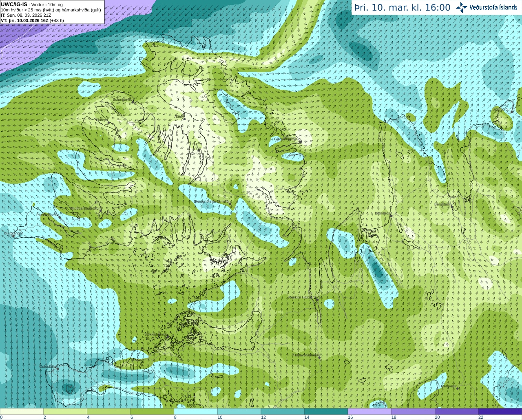Screen dimensions: 522x420
Task: Click the Veðurstofa Íslands name text
Action: [493, 7]
